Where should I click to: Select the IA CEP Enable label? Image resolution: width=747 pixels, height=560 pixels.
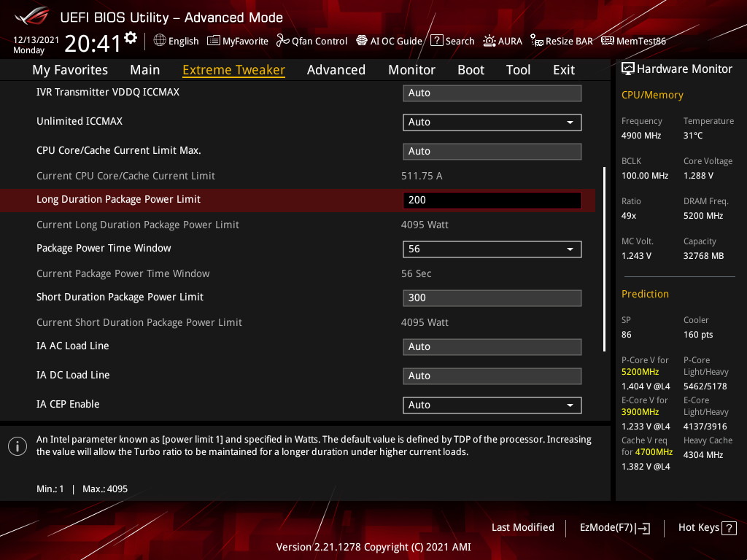(68, 404)
